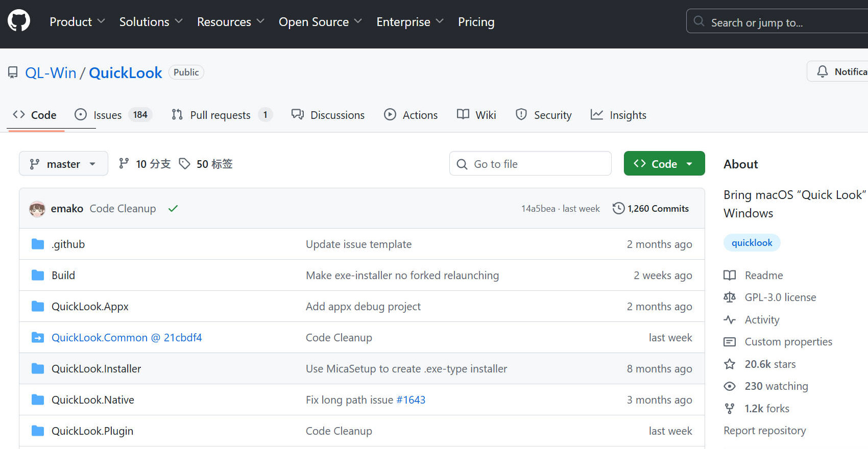
Task: Open the Add appx debug project commit
Action: (363, 307)
